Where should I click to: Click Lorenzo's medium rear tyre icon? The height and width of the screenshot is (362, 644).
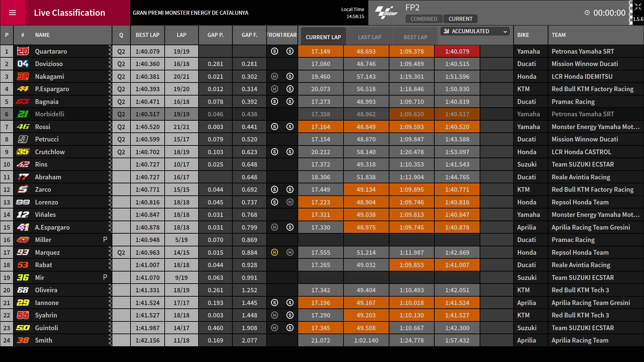290,202
